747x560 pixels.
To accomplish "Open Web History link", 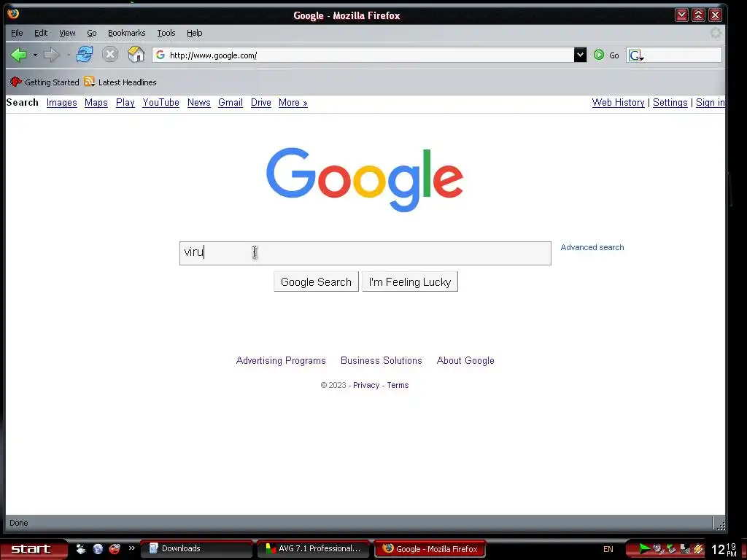I will (x=618, y=102).
